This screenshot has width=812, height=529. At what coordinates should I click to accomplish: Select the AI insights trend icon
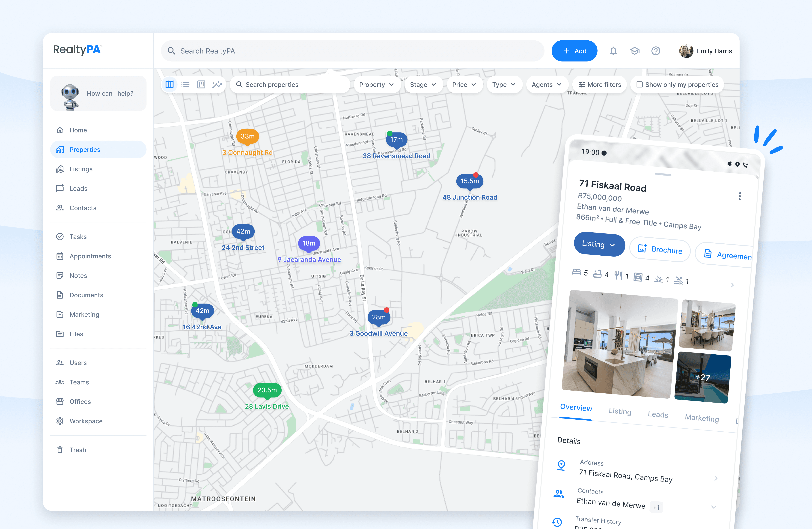tap(217, 84)
